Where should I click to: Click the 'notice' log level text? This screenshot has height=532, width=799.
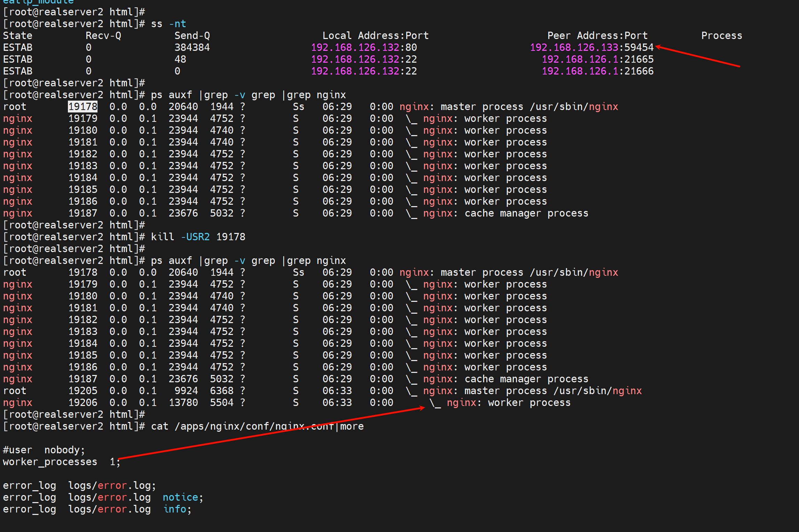[180, 497]
